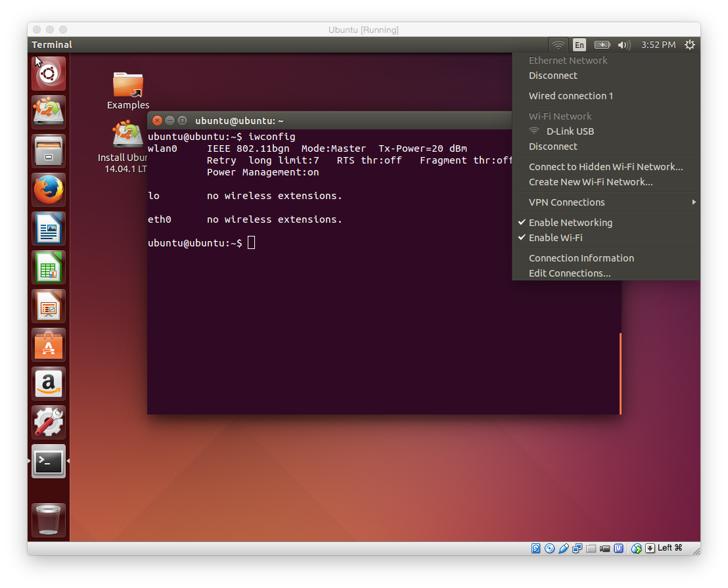Click the Terminal app title in top panel
The image size is (728, 588).
pyautogui.click(x=52, y=45)
